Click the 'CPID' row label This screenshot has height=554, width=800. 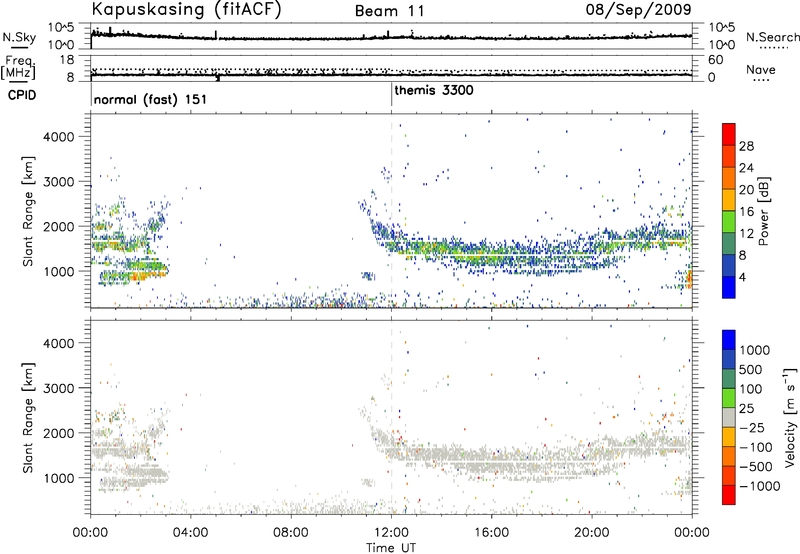22,95
